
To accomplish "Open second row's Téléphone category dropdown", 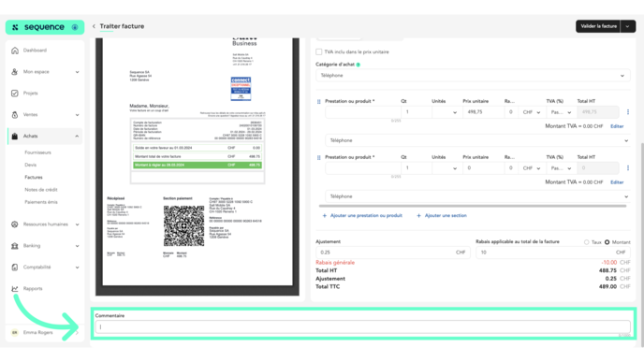I will pyautogui.click(x=477, y=196).
